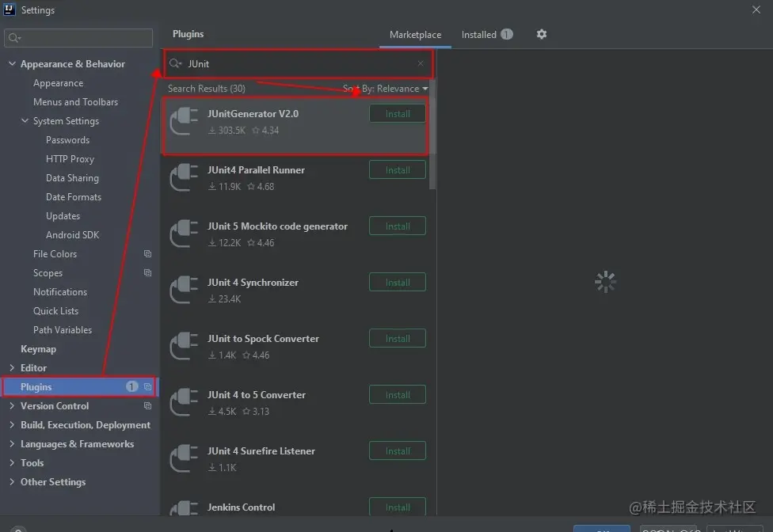The image size is (773, 532).
Task: Expand the Other Settings section
Action: coord(13,481)
